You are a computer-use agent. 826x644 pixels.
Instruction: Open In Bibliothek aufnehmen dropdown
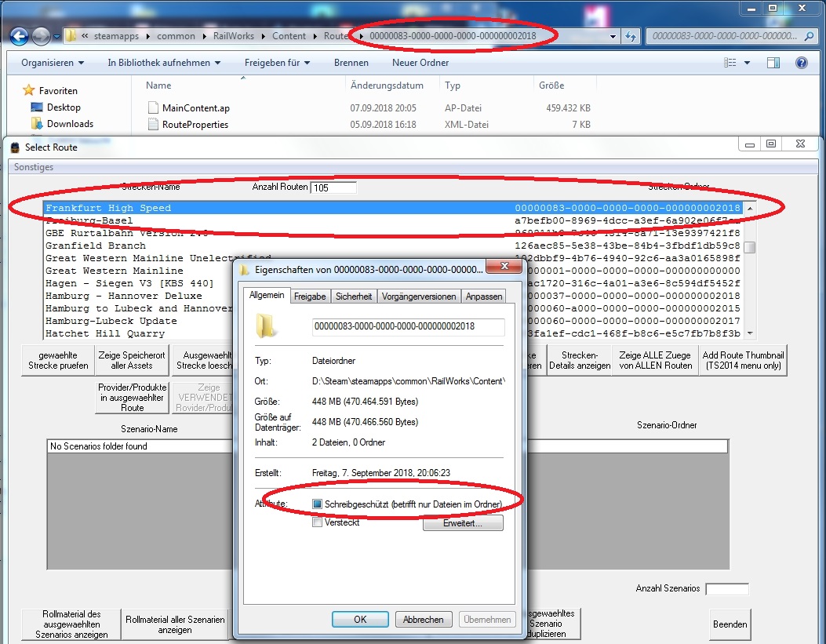click(x=164, y=63)
